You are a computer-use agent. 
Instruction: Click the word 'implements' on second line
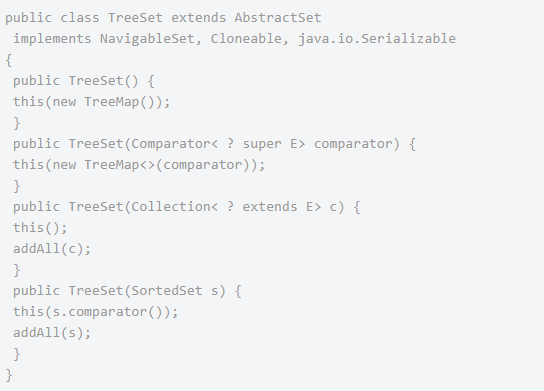coord(52,39)
